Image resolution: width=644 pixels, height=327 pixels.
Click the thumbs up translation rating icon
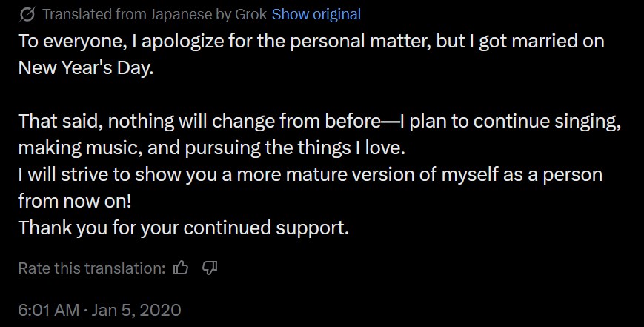180,268
